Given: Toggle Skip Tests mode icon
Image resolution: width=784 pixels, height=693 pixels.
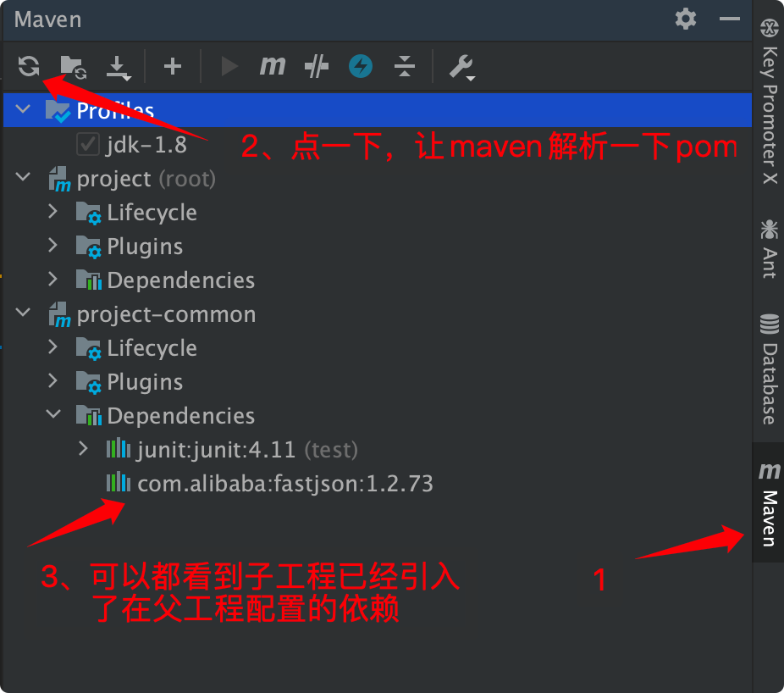Looking at the screenshot, I should pyautogui.click(x=317, y=67).
